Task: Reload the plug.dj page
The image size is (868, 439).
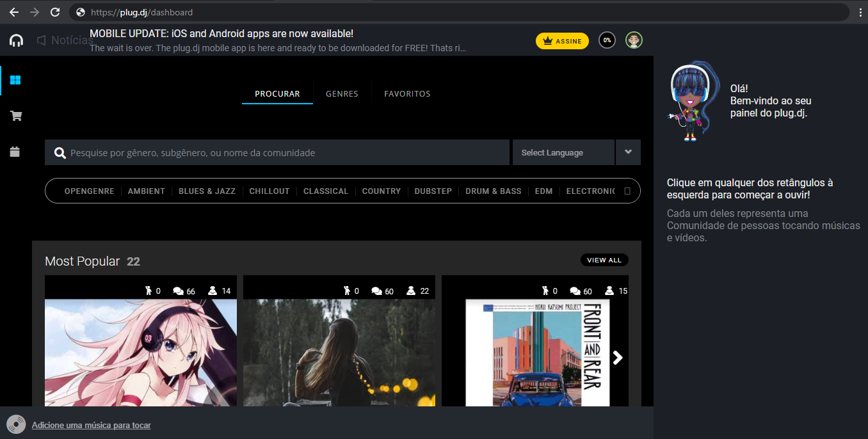Action: [55, 12]
